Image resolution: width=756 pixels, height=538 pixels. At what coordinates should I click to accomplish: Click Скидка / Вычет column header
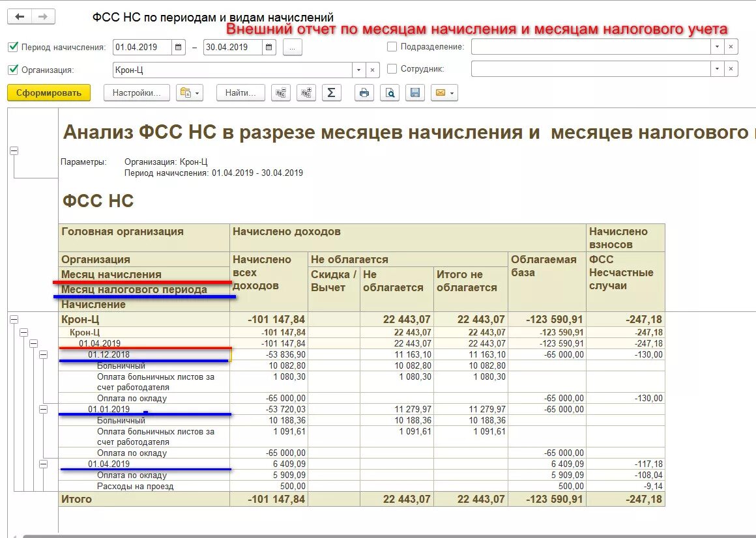click(x=334, y=289)
